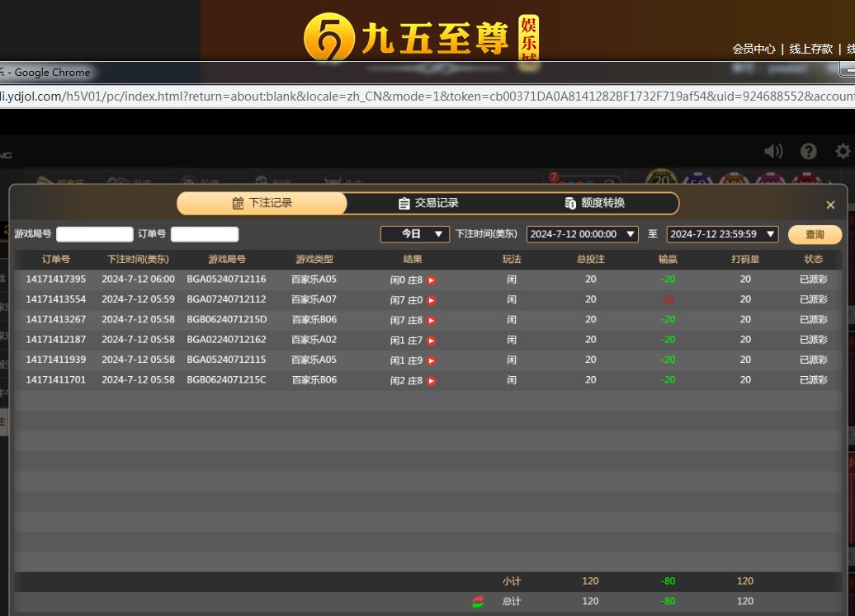Switch to the 额度转换 tab
Viewport: 855px width, 616px height.
(595, 203)
